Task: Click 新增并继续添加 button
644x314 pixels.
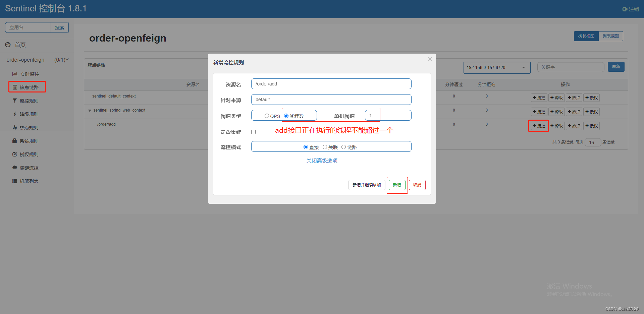Action: (x=367, y=185)
